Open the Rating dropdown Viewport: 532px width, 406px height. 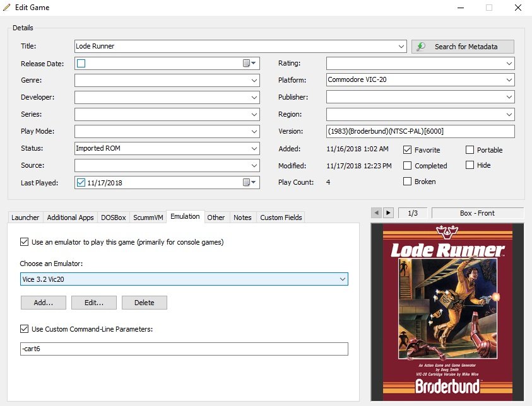(x=509, y=64)
